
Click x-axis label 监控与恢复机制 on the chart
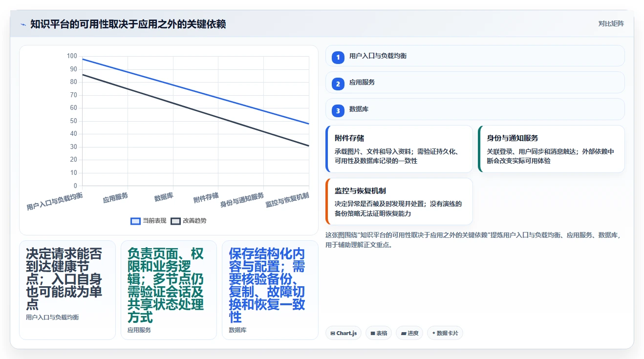tap(287, 200)
